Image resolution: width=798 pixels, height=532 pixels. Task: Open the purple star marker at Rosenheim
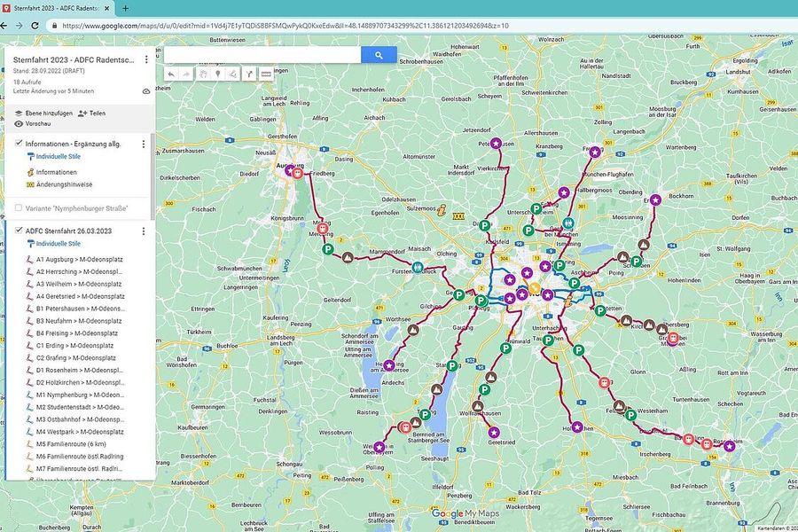click(x=730, y=447)
